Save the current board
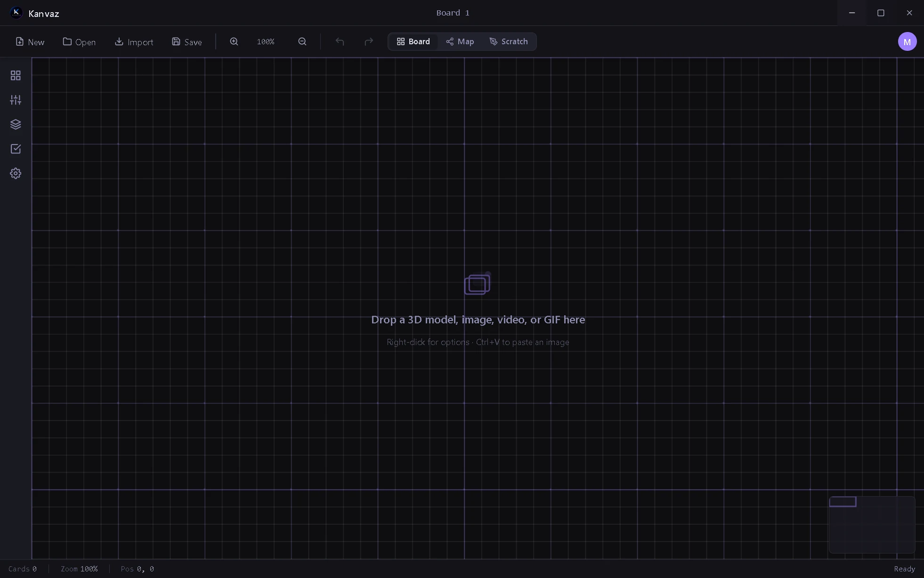The height and width of the screenshot is (578, 924). coord(187,42)
